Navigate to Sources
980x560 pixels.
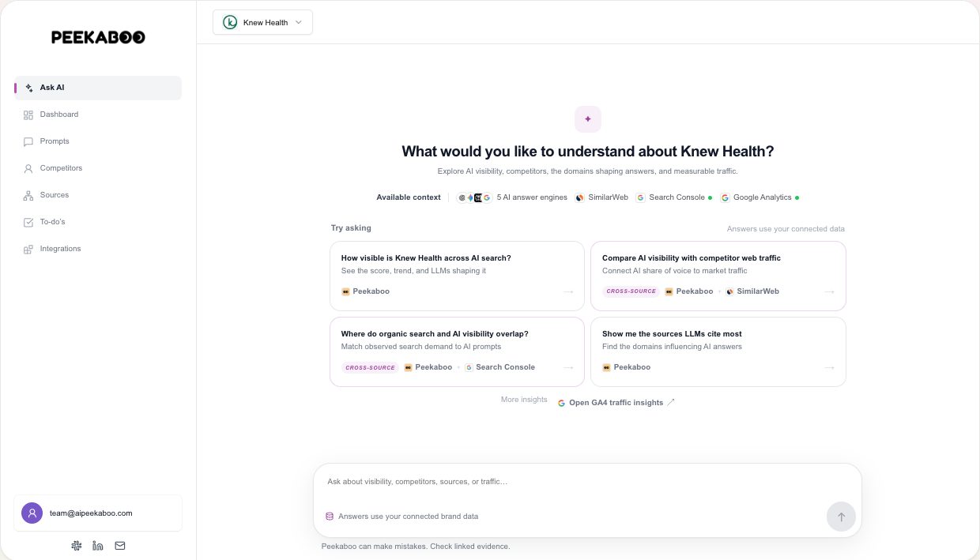click(x=98, y=195)
